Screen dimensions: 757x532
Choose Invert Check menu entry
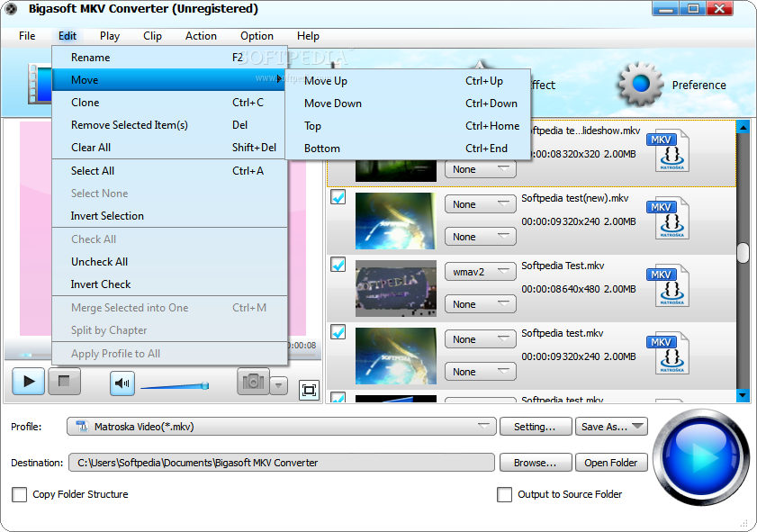coord(169,284)
